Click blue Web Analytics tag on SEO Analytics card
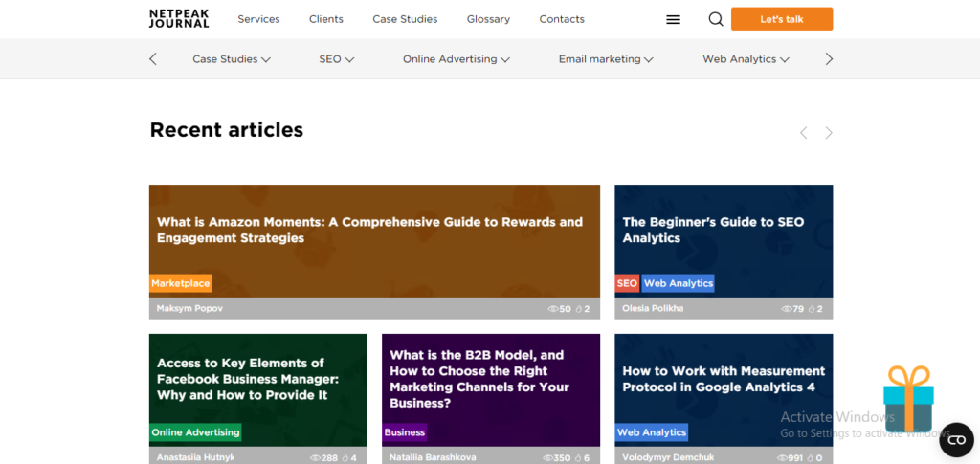Viewport: 980px width, 464px height. 679,283
